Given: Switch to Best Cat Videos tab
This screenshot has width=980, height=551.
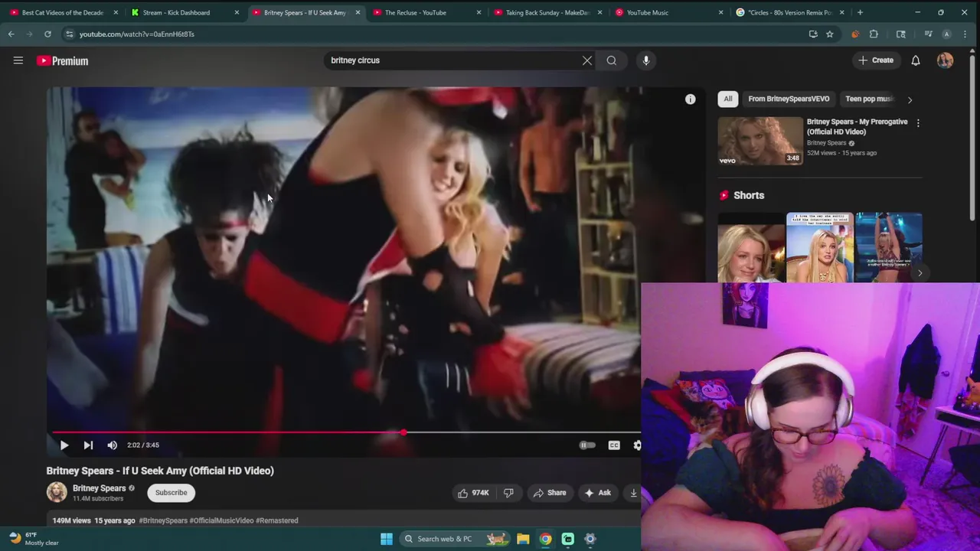Looking at the screenshot, I should 63,12.
